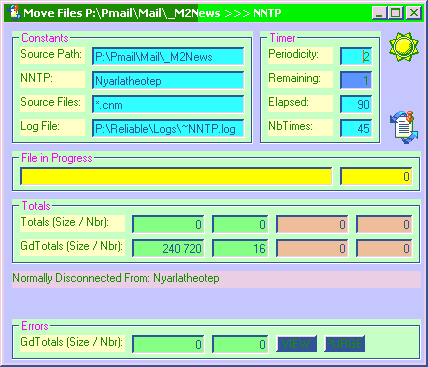Close the Move Files window
428x367 pixels.
coord(414,13)
